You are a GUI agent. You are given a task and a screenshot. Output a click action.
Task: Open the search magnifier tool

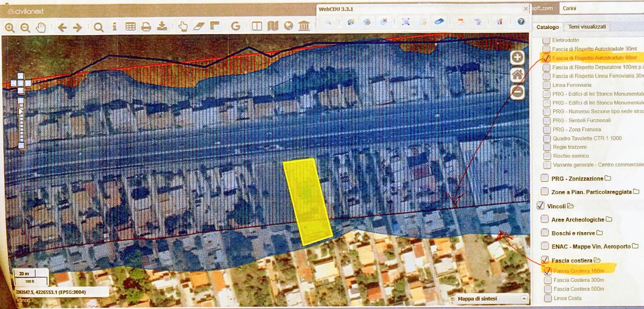(98, 27)
